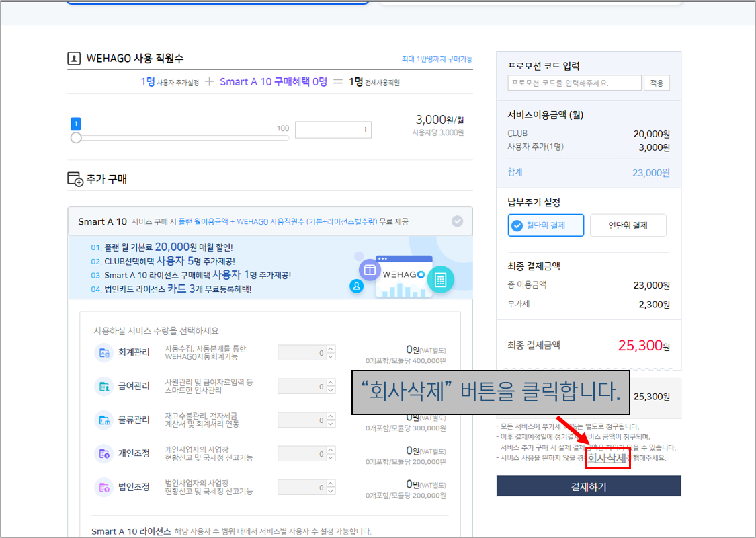Decrease 물류관리 quantity with down arrow
756x538 pixels.
(331, 424)
